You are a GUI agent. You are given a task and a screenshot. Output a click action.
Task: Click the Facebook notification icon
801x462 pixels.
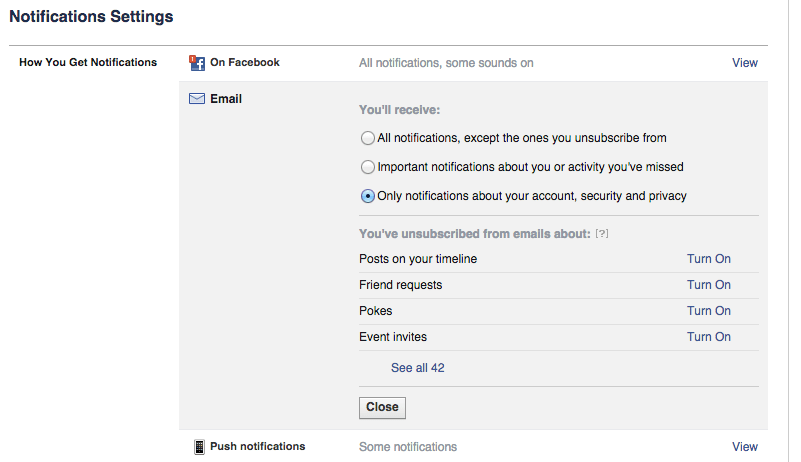click(197, 63)
